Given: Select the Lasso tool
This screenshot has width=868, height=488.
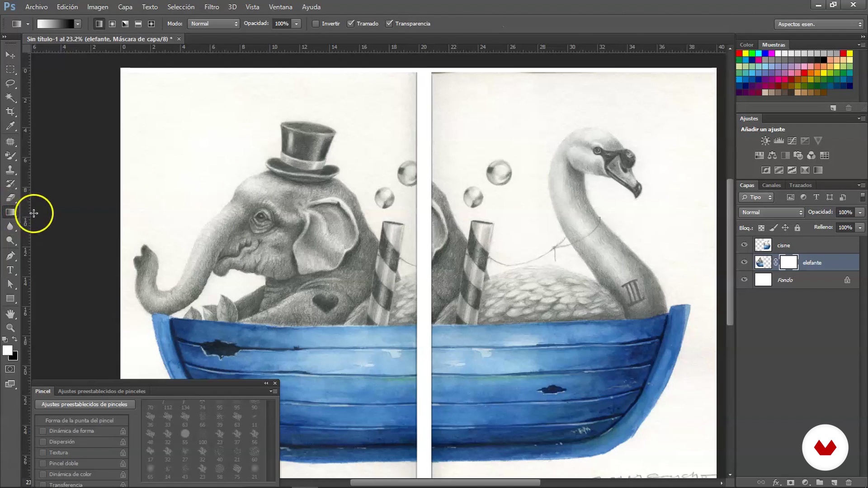Looking at the screenshot, I should (x=10, y=84).
